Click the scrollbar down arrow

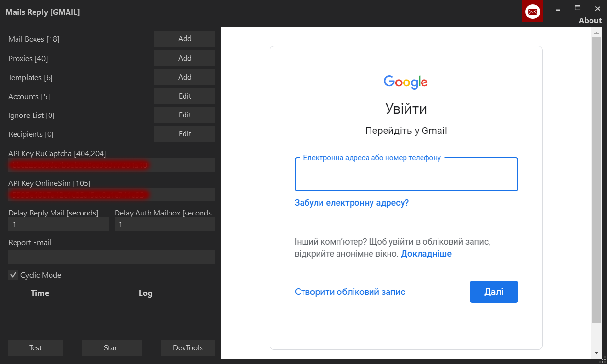(x=597, y=353)
